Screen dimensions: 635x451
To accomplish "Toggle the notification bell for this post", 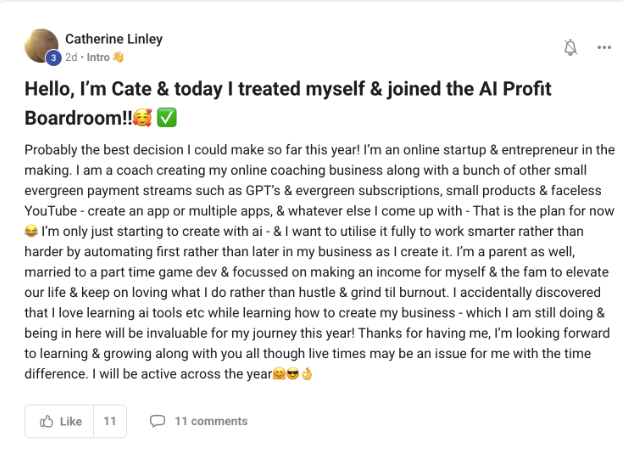I will [571, 47].
